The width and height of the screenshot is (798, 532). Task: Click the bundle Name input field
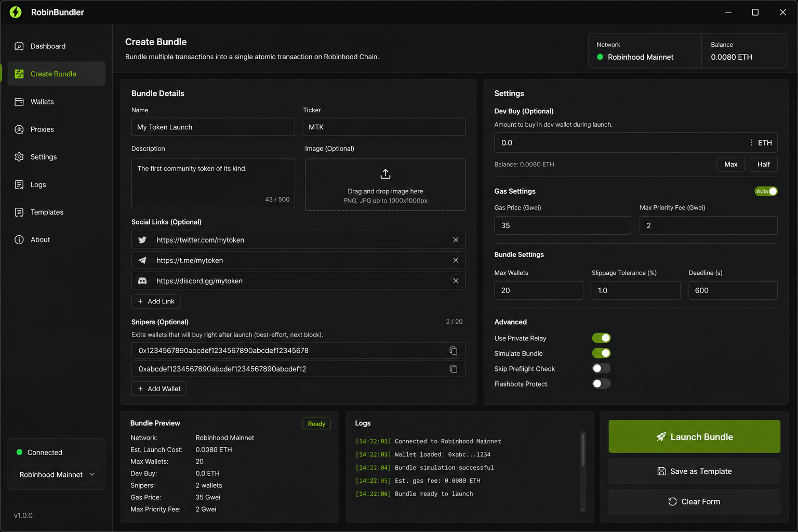point(213,127)
